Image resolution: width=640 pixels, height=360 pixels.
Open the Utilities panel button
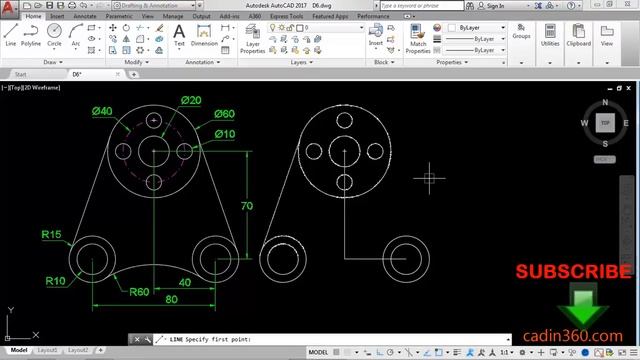pos(550,36)
